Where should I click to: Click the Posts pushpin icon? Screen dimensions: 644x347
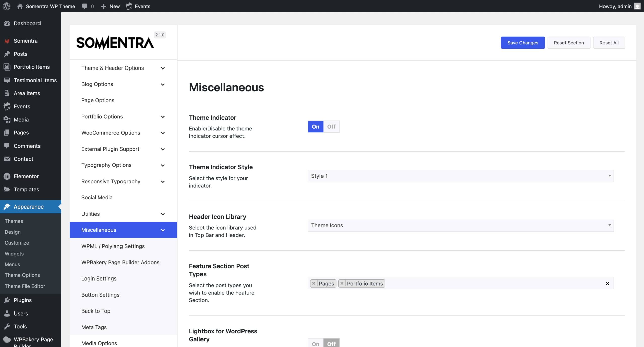(7, 54)
